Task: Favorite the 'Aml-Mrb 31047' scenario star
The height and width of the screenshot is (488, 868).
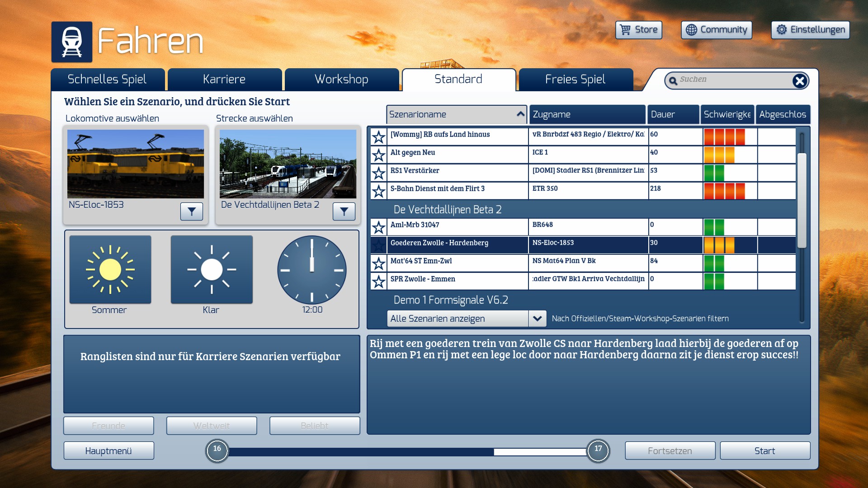Action: point(379,227)
